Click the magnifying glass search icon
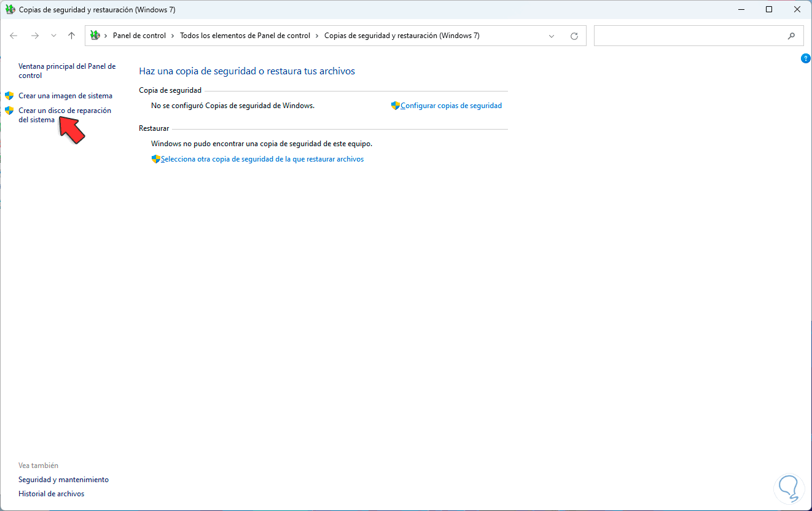Viewport: 812px width, 511px height. [x=792, y=36]
